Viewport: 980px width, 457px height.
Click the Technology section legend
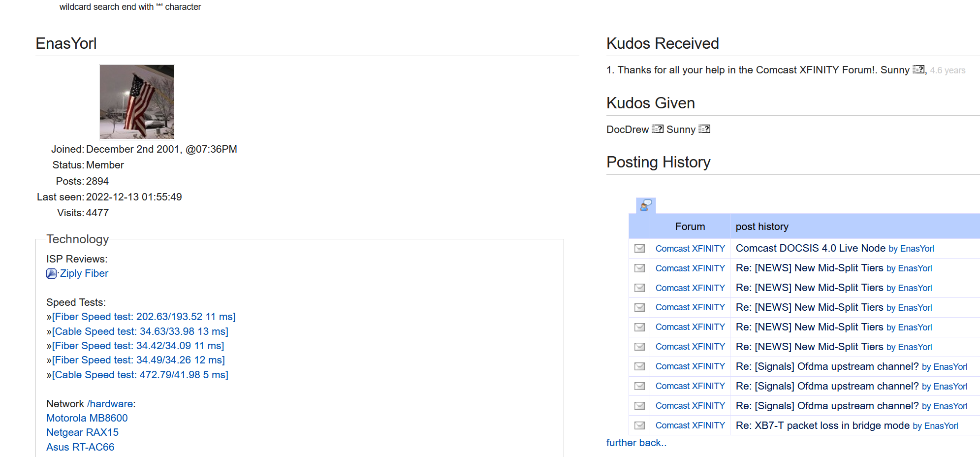pyautogui.click(x=77, y=239)
